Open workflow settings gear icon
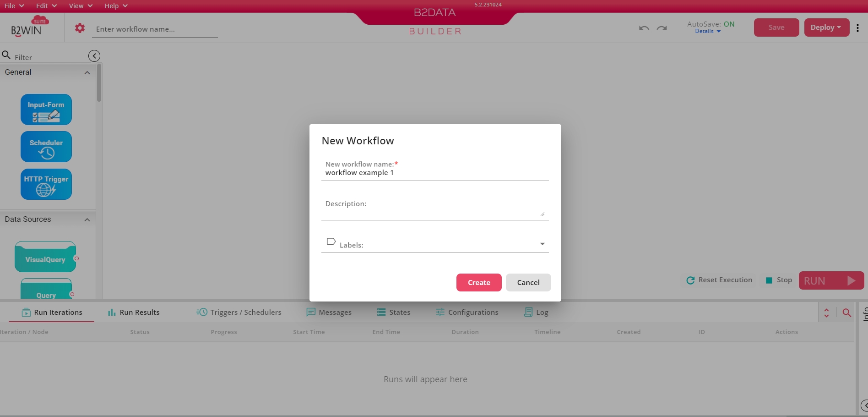Viewport: 868px width, 417px height. (x=80, y=28)
